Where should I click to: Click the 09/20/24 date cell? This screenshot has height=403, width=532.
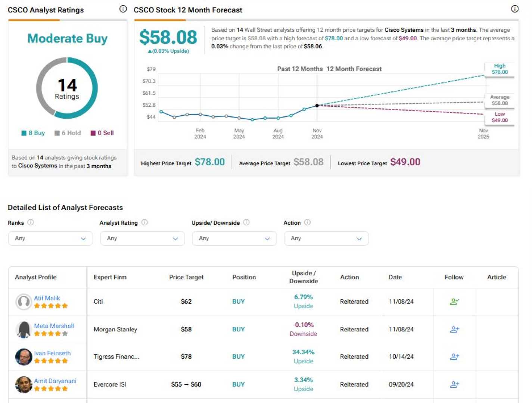[401, 384]
